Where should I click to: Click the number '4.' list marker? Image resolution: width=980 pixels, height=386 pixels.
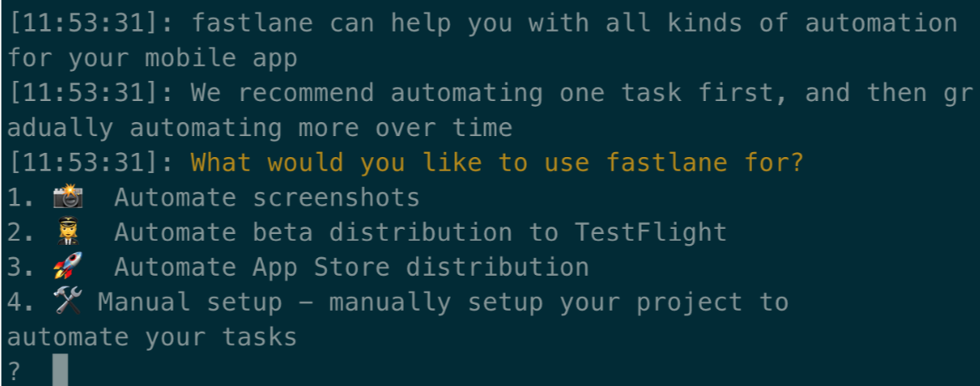click(22, 302)
